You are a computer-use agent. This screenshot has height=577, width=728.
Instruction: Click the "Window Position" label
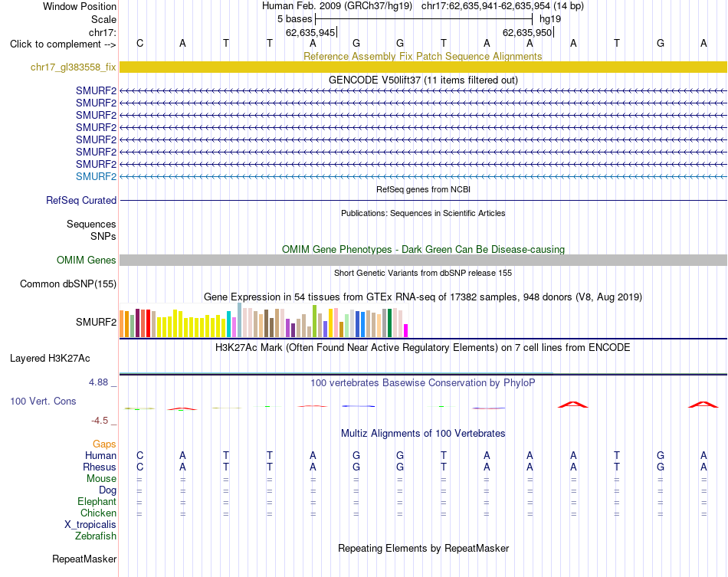pos(80,6)
